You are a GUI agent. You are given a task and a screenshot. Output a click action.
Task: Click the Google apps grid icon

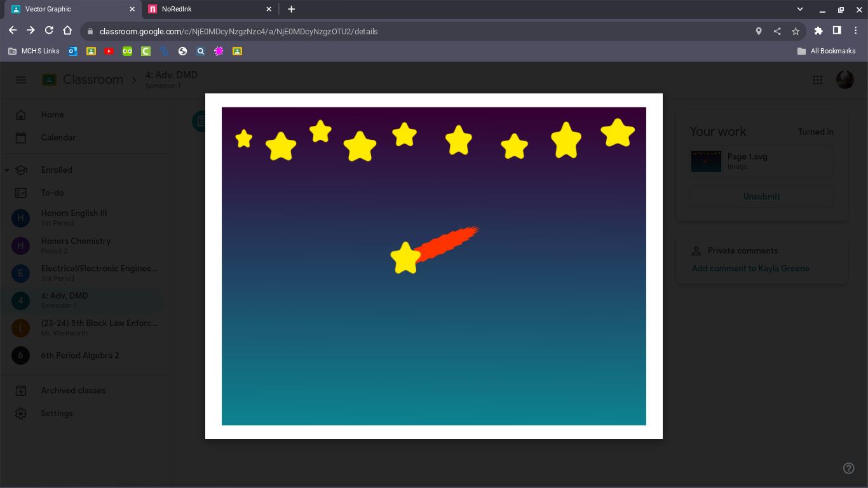(x=818, y=79)
